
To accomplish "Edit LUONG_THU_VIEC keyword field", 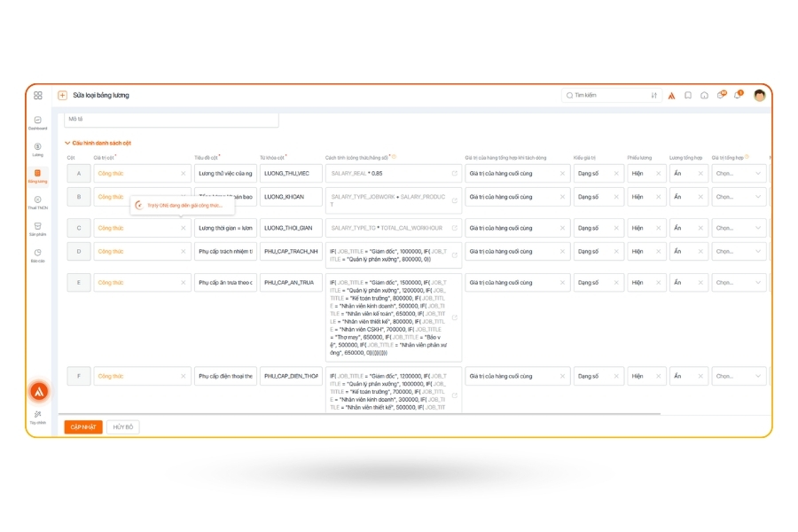I will coord(291,174).
